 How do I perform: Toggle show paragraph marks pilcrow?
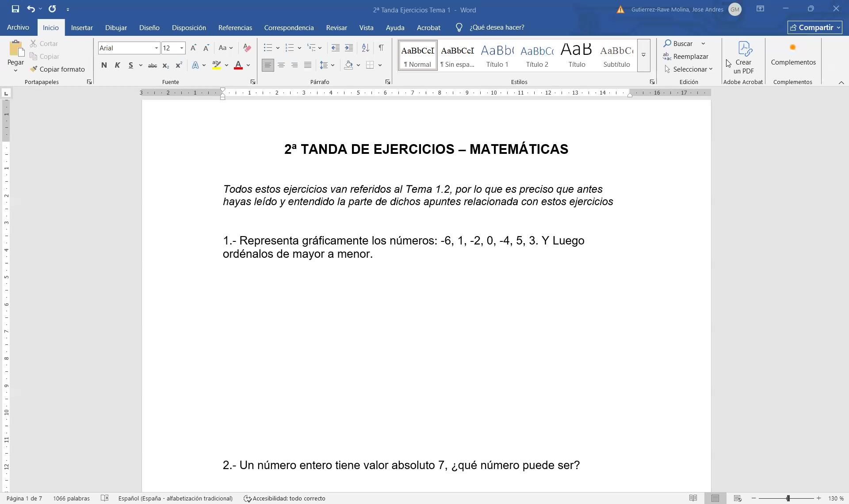click(x=381, y=48)
